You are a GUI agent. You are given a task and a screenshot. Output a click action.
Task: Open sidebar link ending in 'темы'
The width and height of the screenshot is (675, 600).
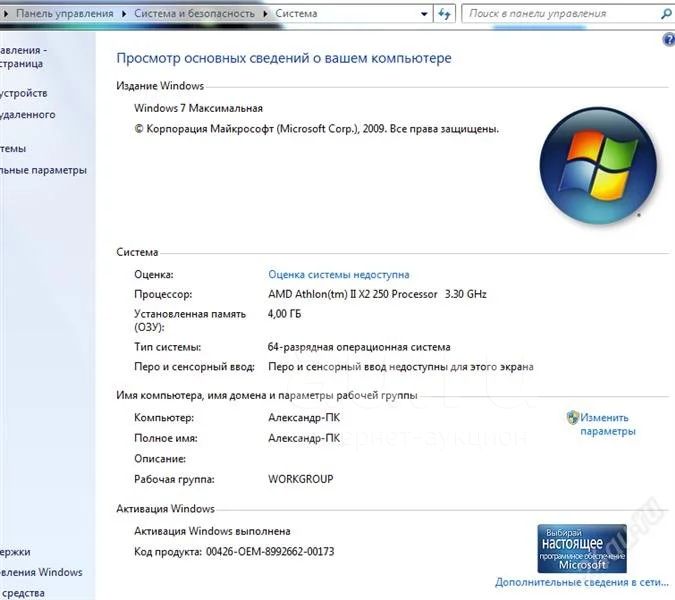click(13, 149)
